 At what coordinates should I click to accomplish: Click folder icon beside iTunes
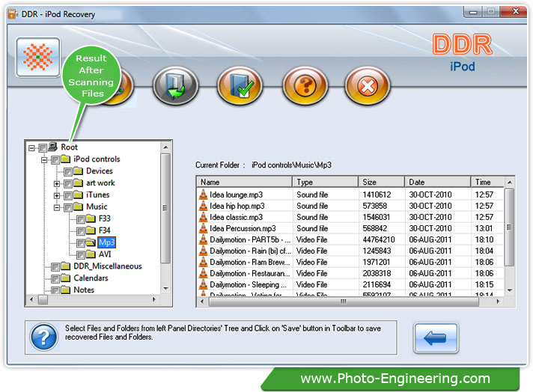pos(78,195)
